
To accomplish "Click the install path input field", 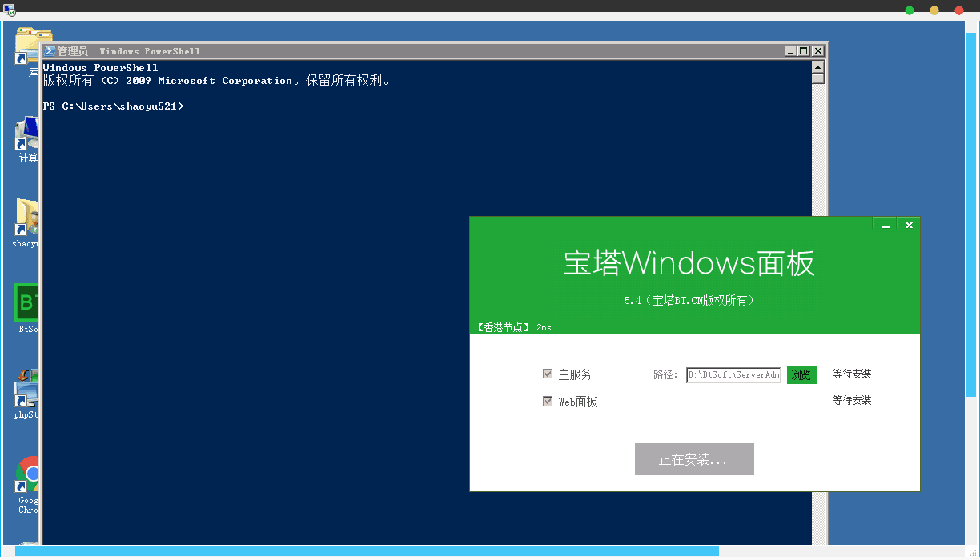I will [x=733, y=375].
